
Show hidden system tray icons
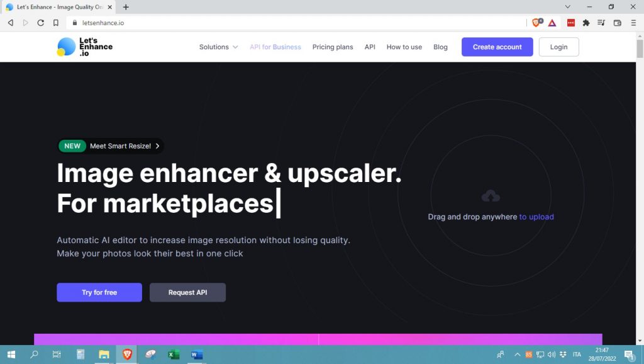518,355
